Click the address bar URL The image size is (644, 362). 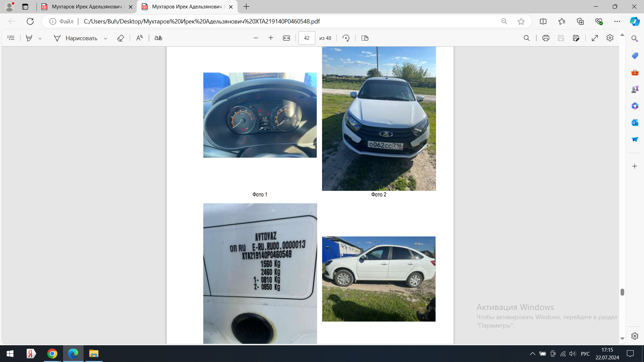point(202,21)
